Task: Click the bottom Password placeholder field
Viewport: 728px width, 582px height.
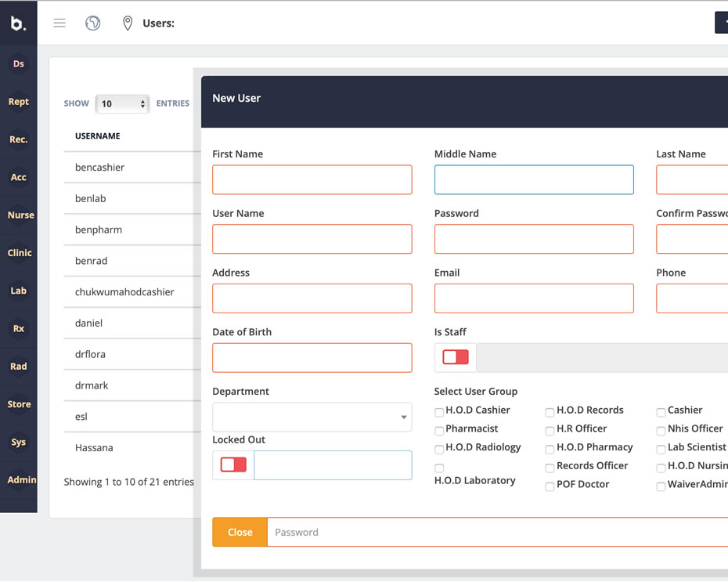Action: click(x=498, y=532)
